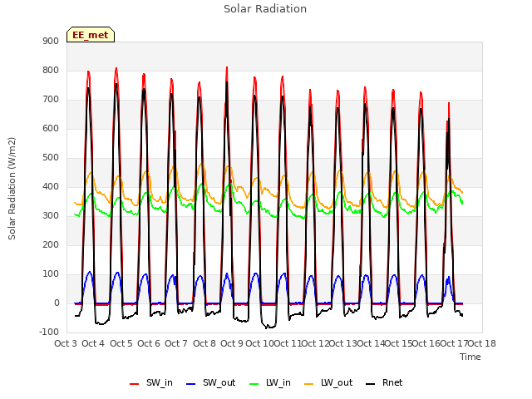This screenshot has height=399, width=532.
Task: Click the orange LW_out legend swatch
Action: tap(309, 384)
